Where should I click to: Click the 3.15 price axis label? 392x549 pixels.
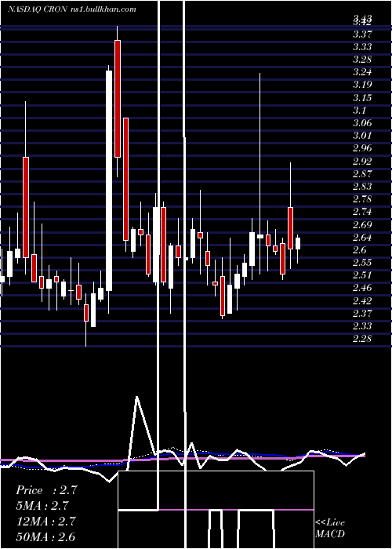362,98
